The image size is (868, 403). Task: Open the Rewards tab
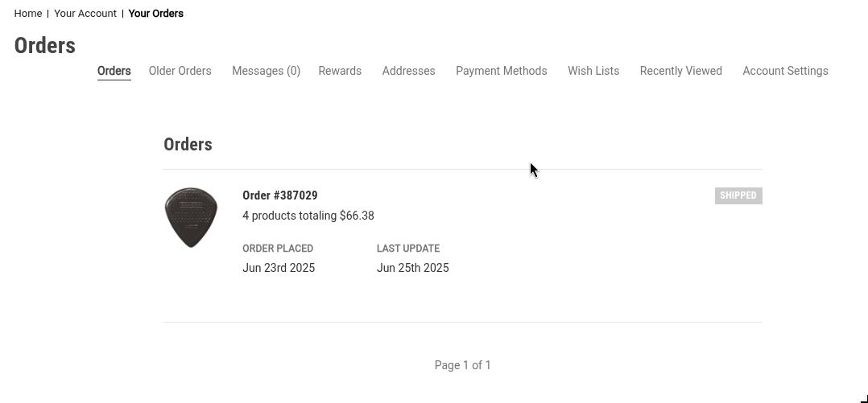pos(340,71)
